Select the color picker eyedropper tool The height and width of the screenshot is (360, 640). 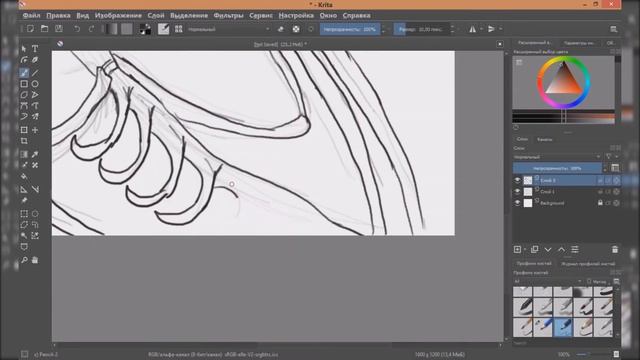pos(35,154)
